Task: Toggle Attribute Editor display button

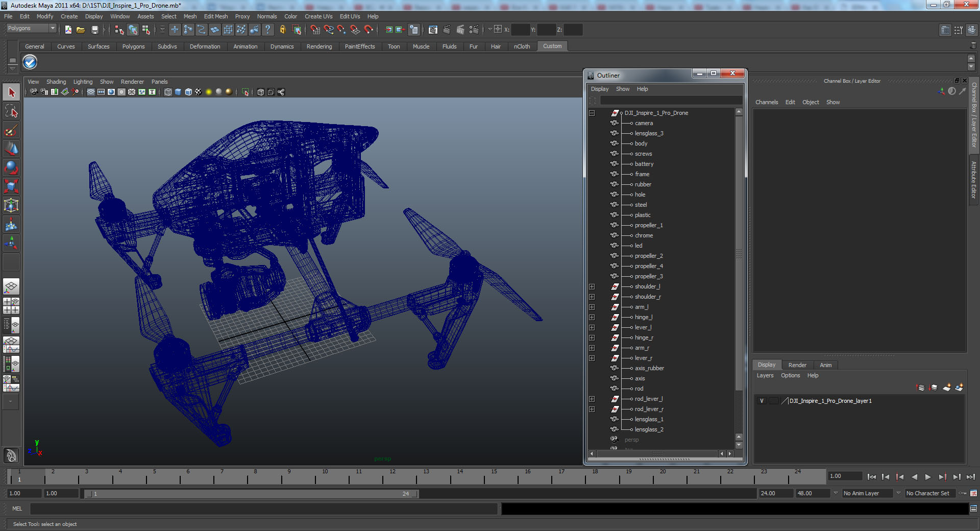Action: [945, 30]
